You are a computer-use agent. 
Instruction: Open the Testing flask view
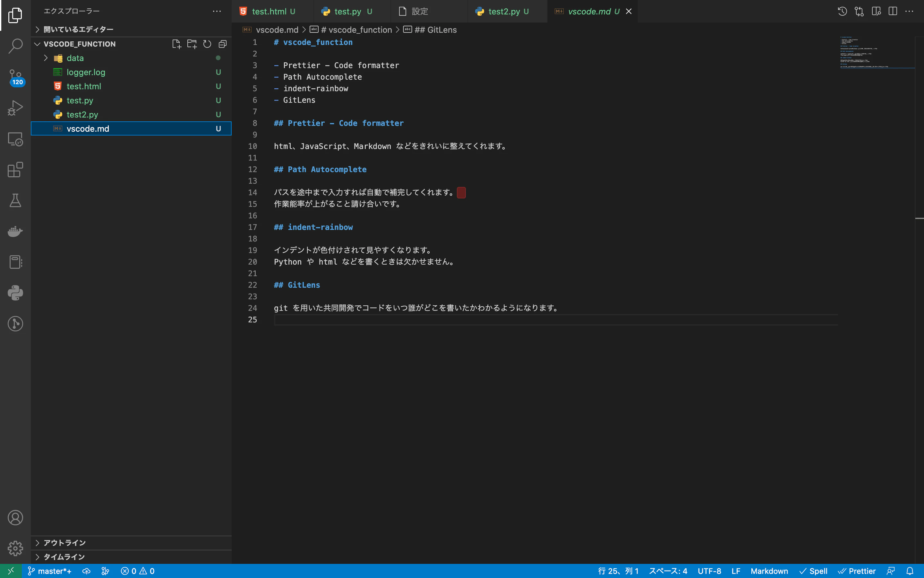coord(15,200)
